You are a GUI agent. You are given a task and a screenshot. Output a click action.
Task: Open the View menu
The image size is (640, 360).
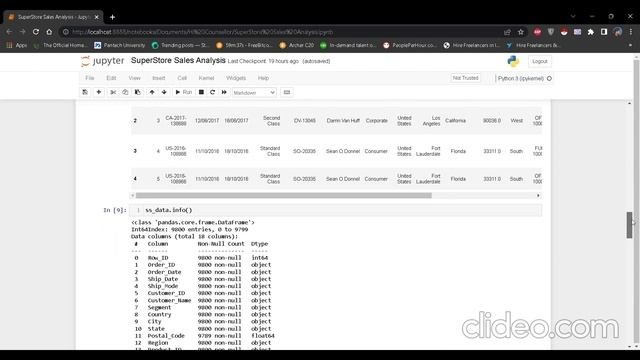tap(134, 78)
